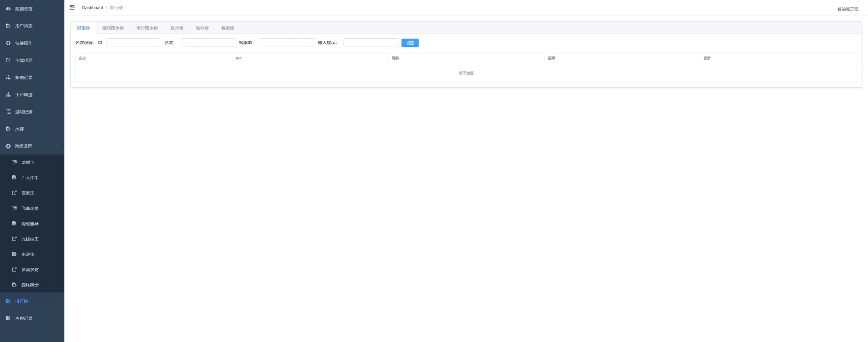The image size is (868, 342).
Task: Focus the 输入提示 input field
Action: 371,43
